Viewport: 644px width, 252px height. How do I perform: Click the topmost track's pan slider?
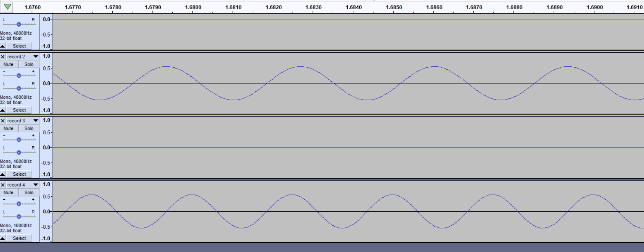pos(19,24)
